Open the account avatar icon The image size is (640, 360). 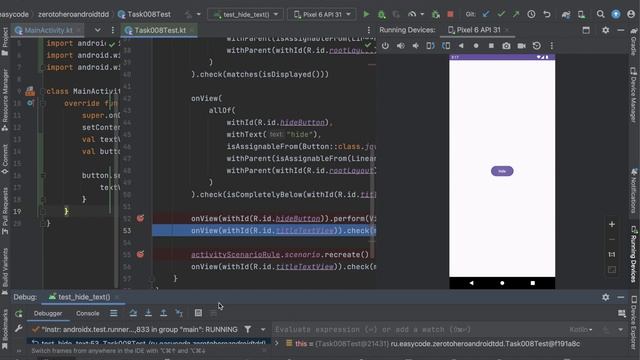pyautogui.click(x=631, y=14)
